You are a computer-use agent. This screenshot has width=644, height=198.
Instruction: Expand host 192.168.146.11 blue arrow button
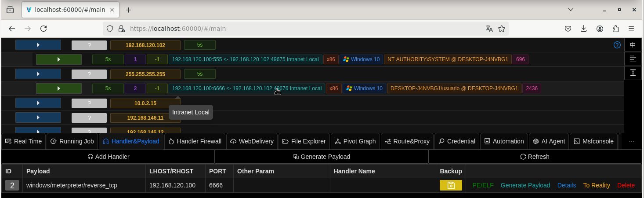38,118
